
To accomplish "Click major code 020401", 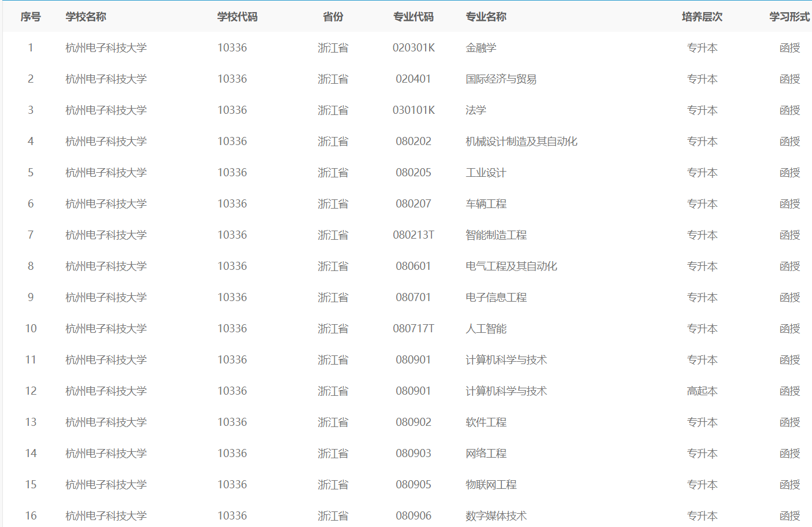I will (414, 79).
